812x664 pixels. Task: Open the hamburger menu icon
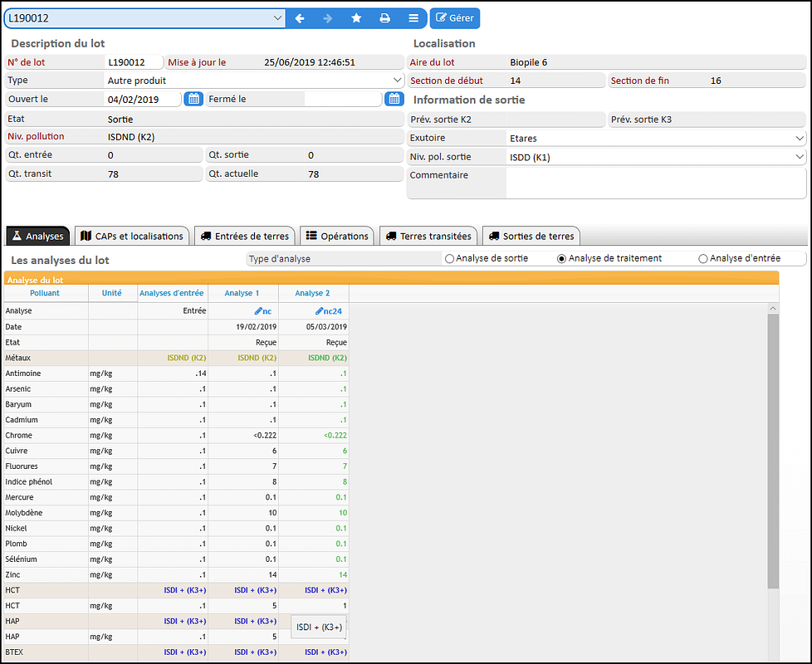[413, 18]
